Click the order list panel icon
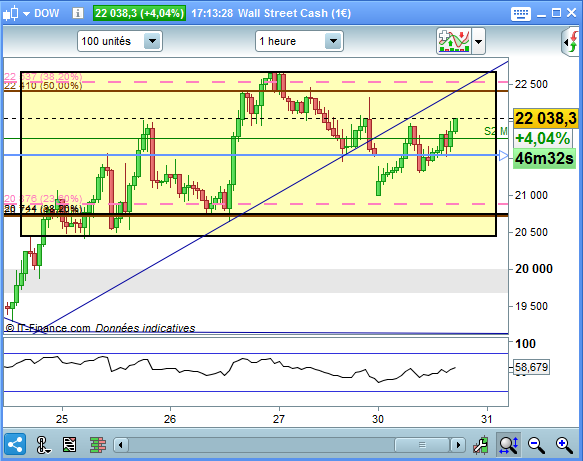583x461 pixels. click(x=70, y=445)
